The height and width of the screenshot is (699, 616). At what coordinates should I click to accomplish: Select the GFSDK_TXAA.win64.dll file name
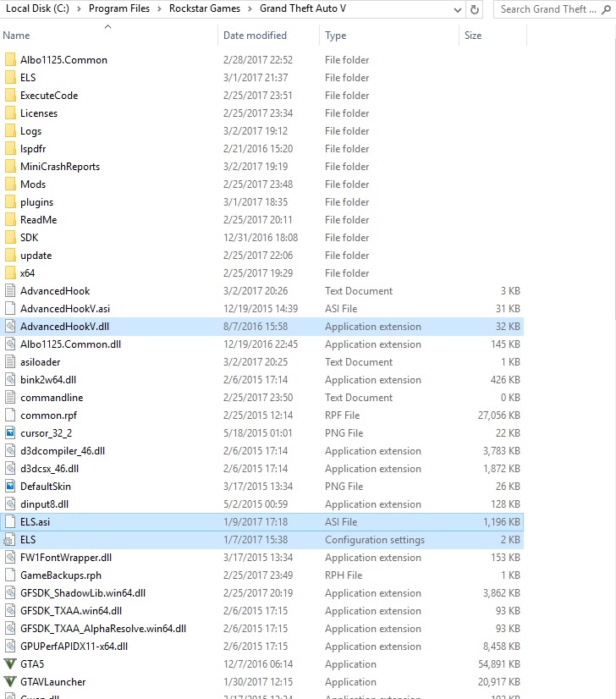[71, 611]
